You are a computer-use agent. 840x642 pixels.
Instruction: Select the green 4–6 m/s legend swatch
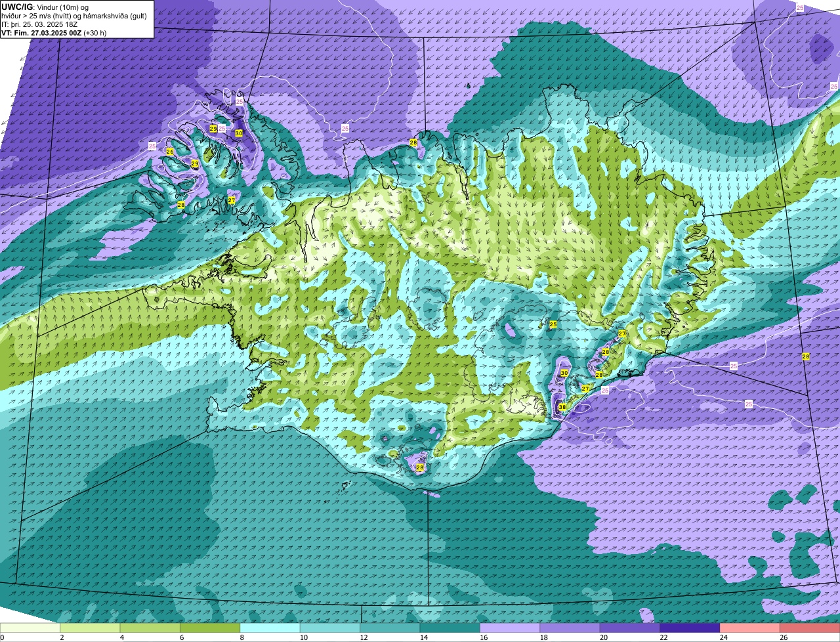pos(150,628)
